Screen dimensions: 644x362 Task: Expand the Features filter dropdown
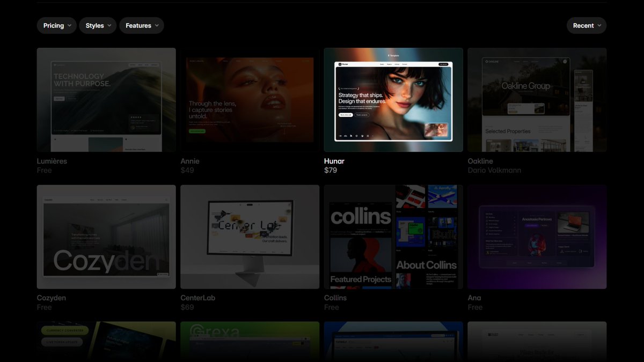142,25
